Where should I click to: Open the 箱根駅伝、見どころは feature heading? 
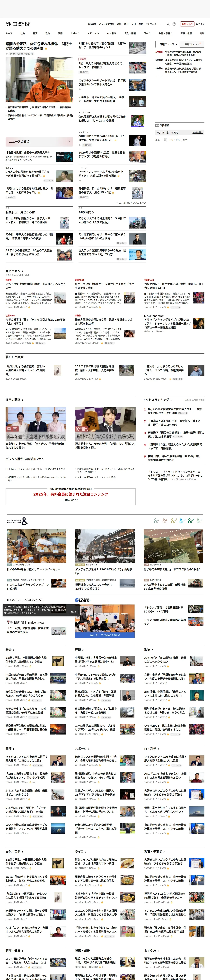pos(20,212)
